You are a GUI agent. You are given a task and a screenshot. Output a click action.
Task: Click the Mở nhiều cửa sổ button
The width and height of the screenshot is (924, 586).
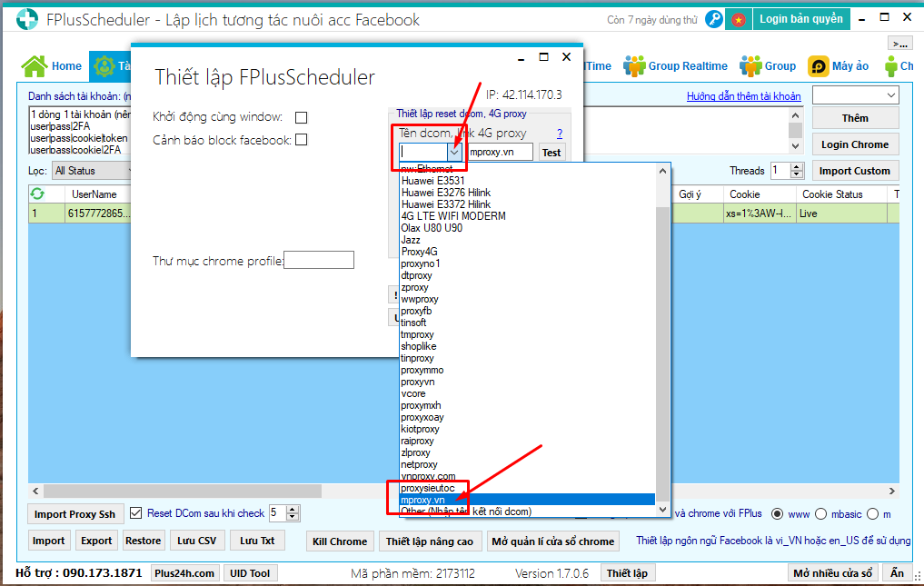832,573
